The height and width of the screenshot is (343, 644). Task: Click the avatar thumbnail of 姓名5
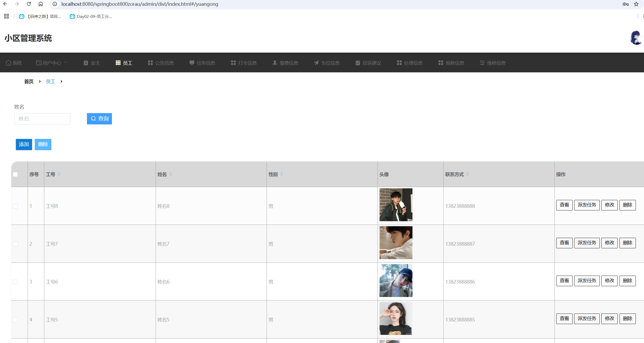(396, 318)
